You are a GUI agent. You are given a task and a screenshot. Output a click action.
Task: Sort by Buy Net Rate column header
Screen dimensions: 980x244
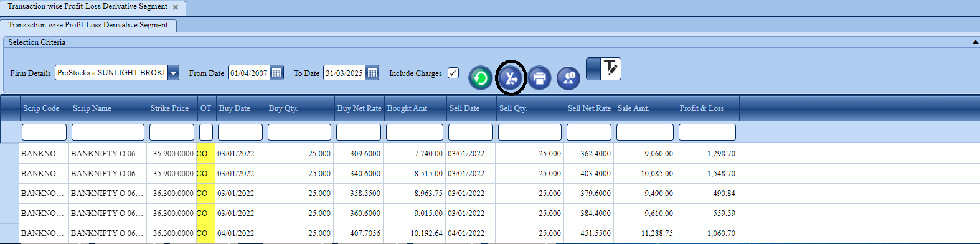pyautogui.click(x=359, y=108)
